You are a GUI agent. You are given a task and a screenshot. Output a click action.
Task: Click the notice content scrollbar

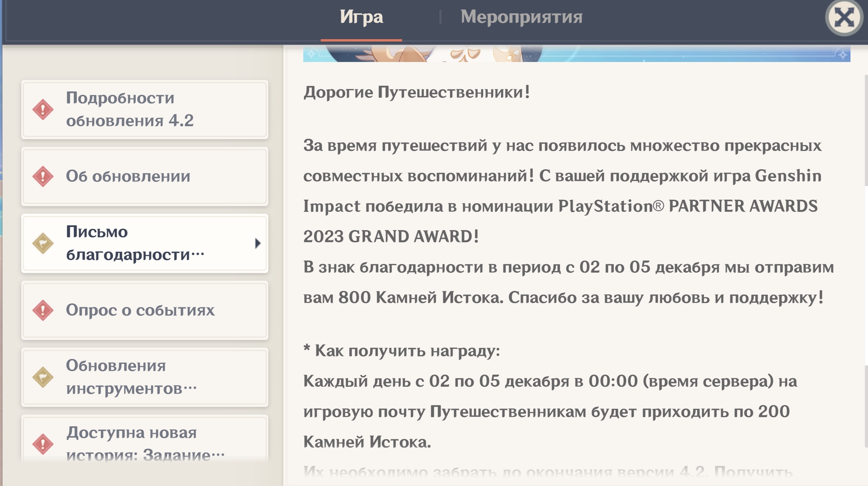(866, 262)
